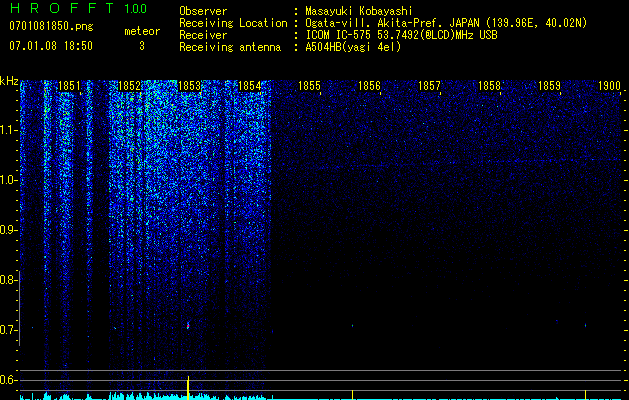Click the 1852 time marker
This screenshot has height=400, width=629.
[x=130, y=86]
